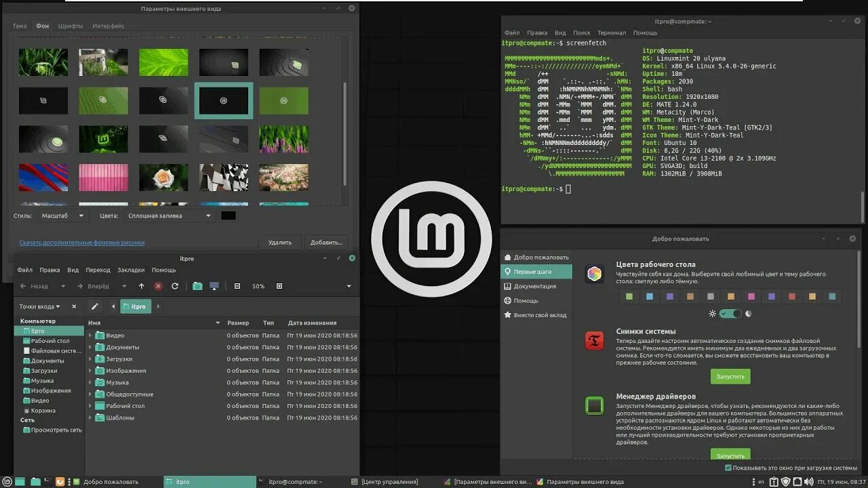Select Внести свой вклад in sidebar
Image resolution: width=868 pixels, height=488 pixels.
[x=534, y=314]
